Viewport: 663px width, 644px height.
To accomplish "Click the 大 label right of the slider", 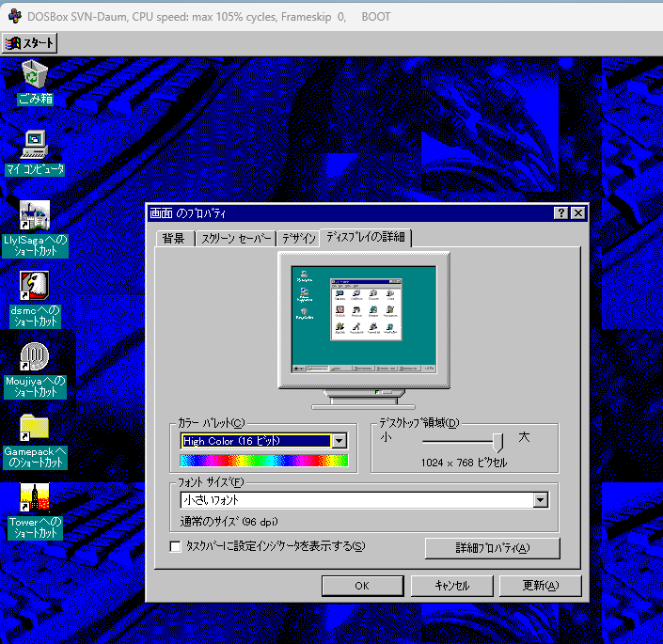I will [x=524, y=437].
